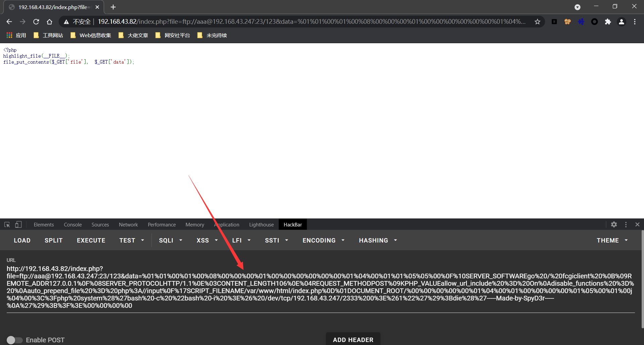Screen dimensions: 644x345
Task: Open DevTools customize three-dot menu
Action: (x=626, y=224)
